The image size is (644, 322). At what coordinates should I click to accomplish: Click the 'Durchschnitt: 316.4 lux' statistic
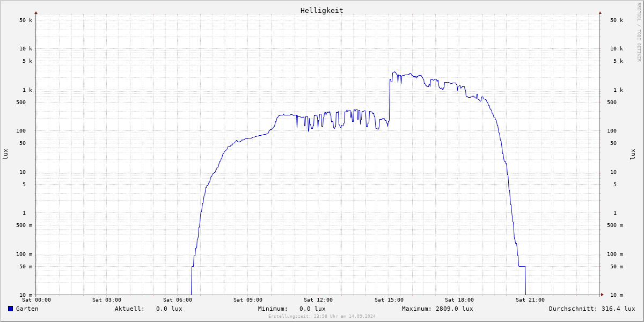pyautogui.click(x=592, y=309)
